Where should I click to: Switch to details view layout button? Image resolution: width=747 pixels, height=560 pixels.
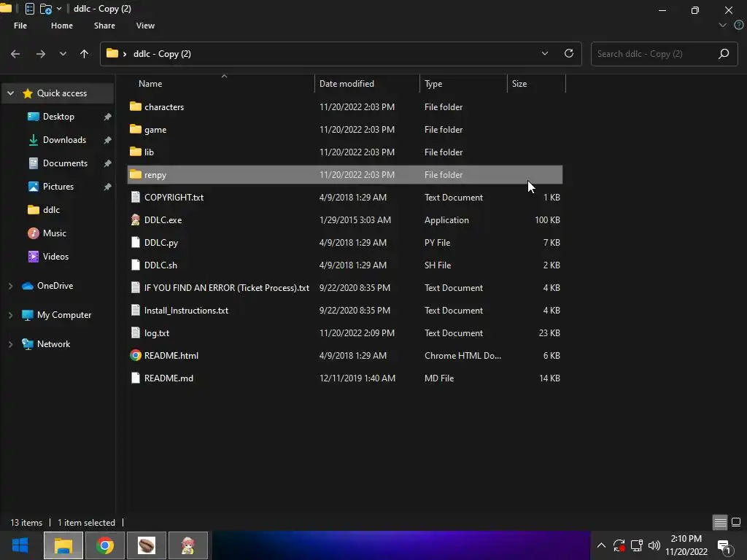(x=720, y=522)
